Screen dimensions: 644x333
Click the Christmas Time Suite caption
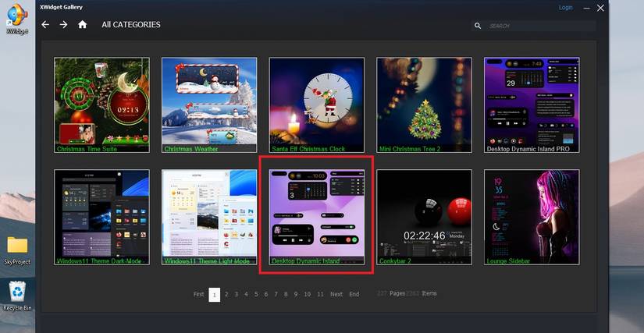coord(87,149)
